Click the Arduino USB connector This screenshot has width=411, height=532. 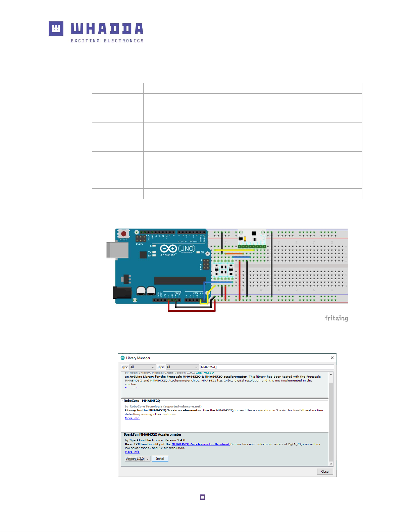117,250
